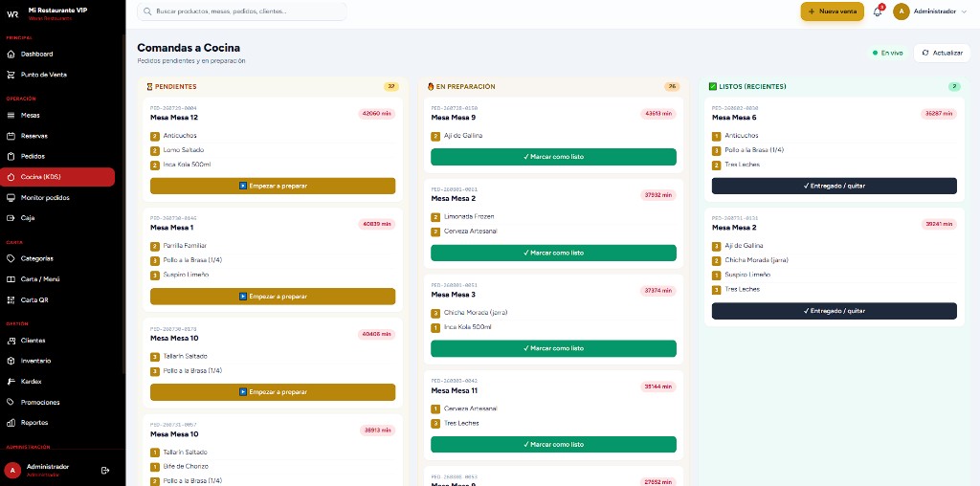Open the Mesas menu item
This screenshot has width=980, height=486.
[x=57, y=116]
